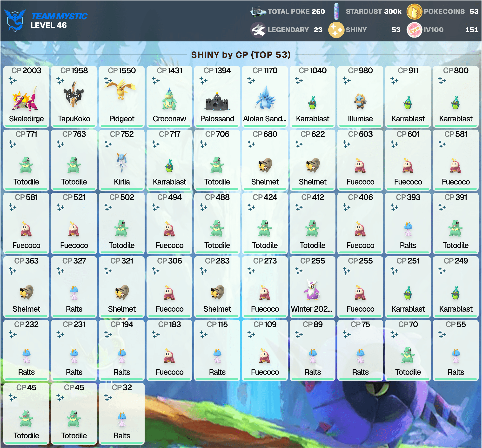Click the "SHINY by CP (TOP 53)" heading
Viewport: 482px width, 448px height.
241,55
